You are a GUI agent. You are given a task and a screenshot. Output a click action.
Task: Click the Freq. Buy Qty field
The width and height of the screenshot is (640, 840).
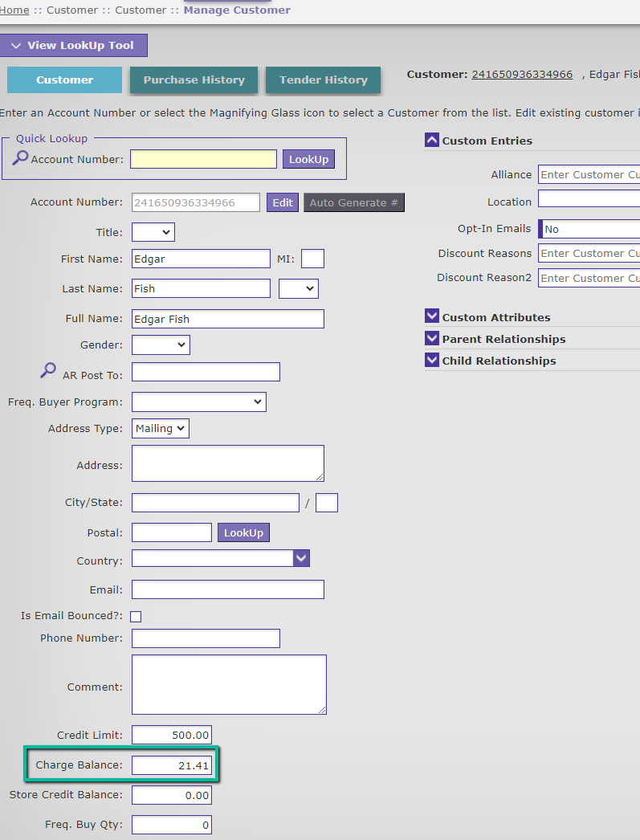click(x=171, y=825)
